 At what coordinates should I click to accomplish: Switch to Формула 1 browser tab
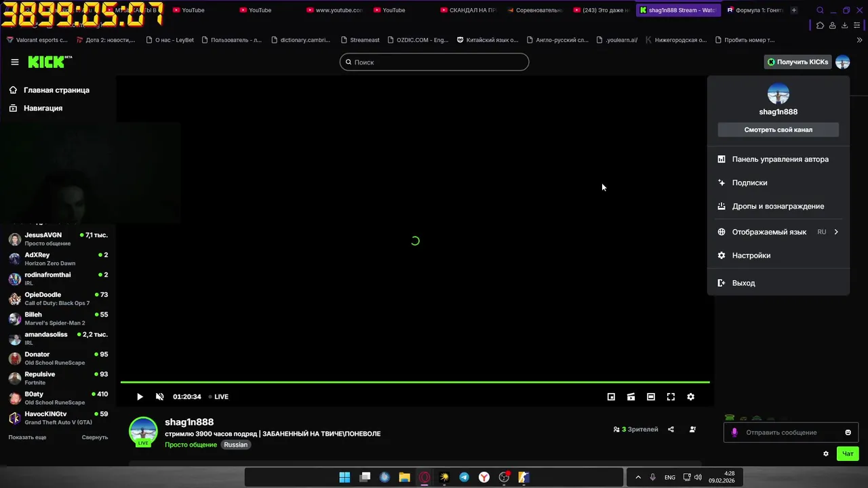coord(754,10)
